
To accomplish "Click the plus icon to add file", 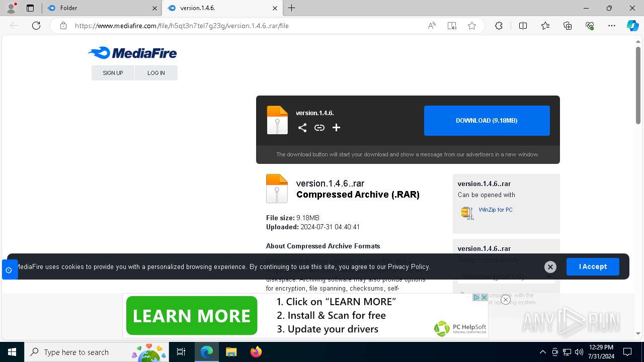I will [x=337, y=128].
